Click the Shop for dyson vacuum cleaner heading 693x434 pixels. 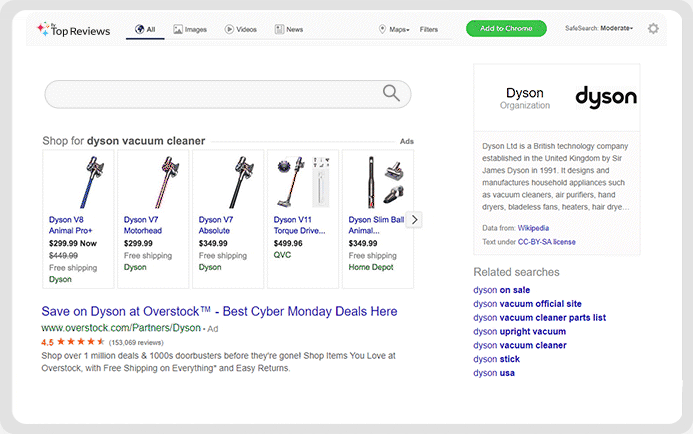(124, 141)
